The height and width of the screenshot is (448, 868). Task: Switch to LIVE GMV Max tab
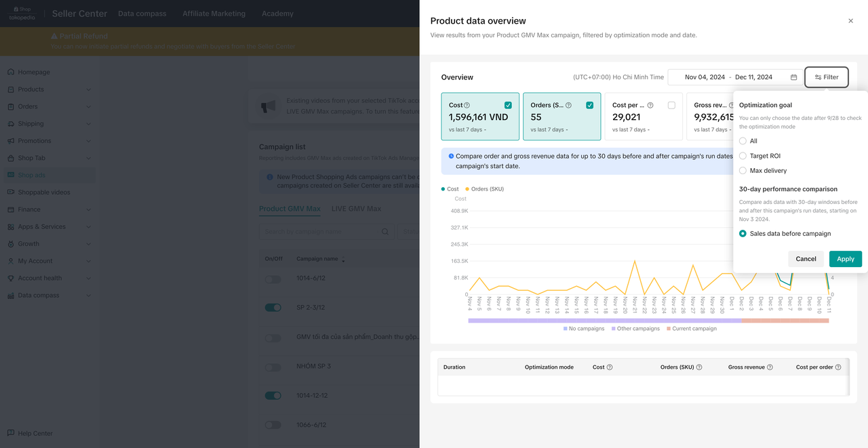tap(356, 209)
